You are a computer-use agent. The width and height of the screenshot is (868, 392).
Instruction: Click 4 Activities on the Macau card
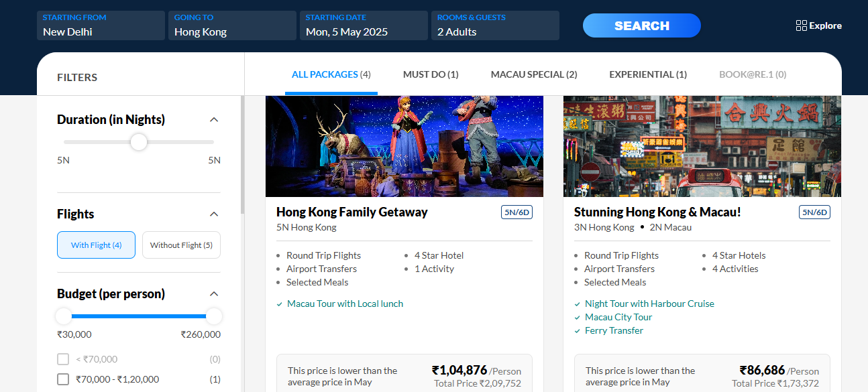click(x=735, y=269)
